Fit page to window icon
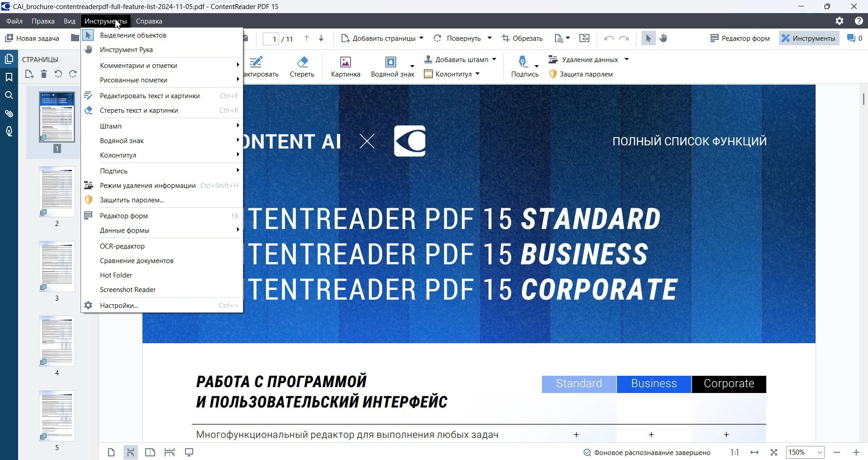868x460 pixels. [x=774, y=452]
